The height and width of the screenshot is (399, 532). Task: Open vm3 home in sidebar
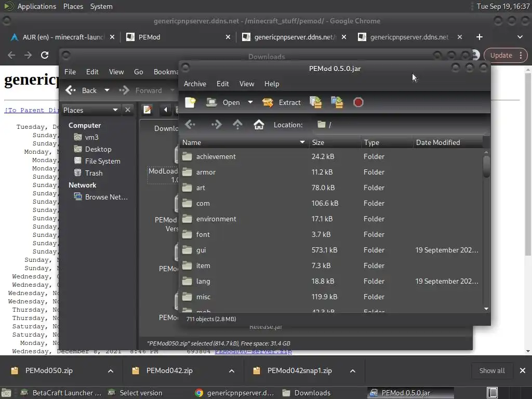pos(86,137)
